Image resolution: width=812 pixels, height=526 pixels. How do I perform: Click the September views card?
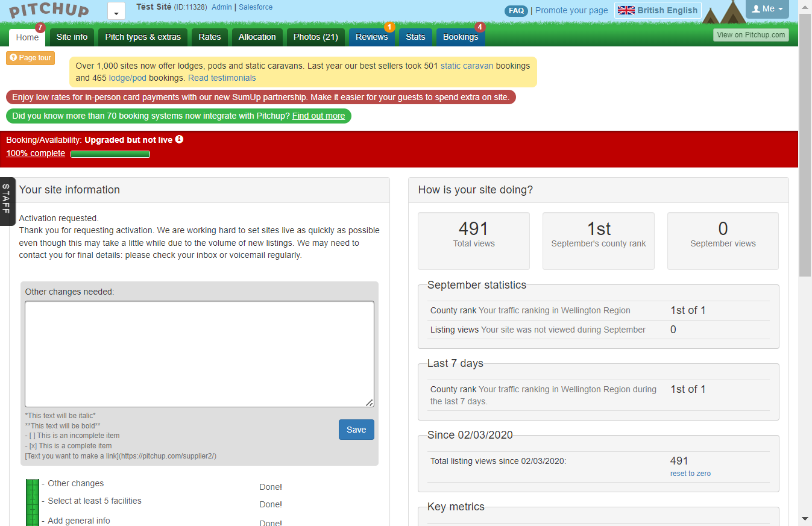(723, 240)
